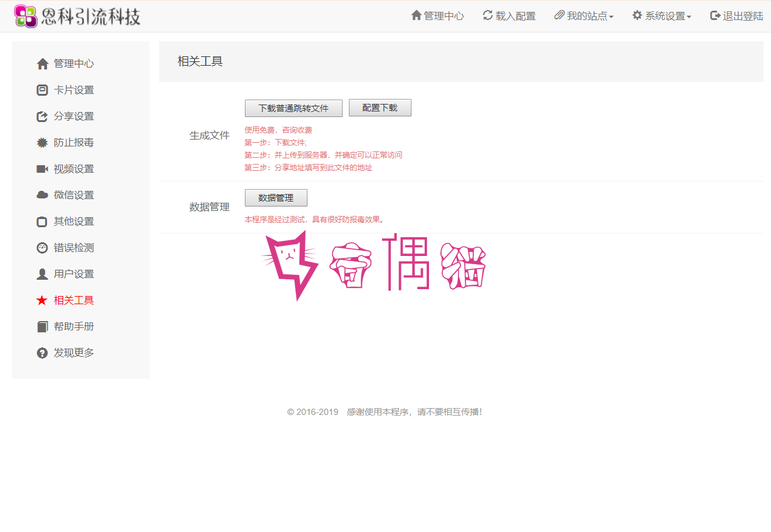Click the logout icon beside 退出登陆
771x532 pixels.
coord(715,15)
